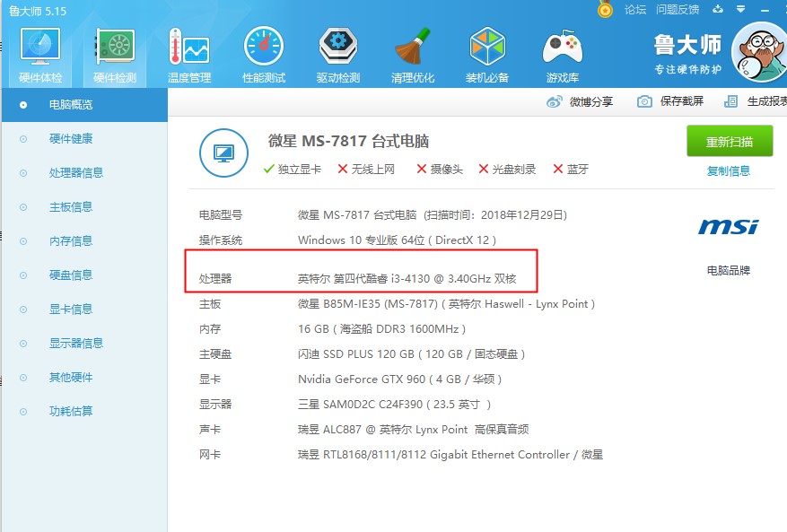Click the 16 GB 海盗船 DDR3 memory text

tap(382, 328)
